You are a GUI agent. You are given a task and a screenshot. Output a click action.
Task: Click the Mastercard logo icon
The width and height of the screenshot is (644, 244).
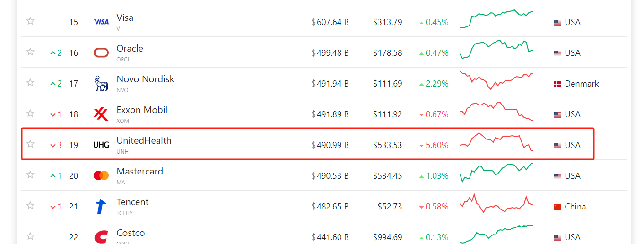pyautogui.click(x=101, y=175)
